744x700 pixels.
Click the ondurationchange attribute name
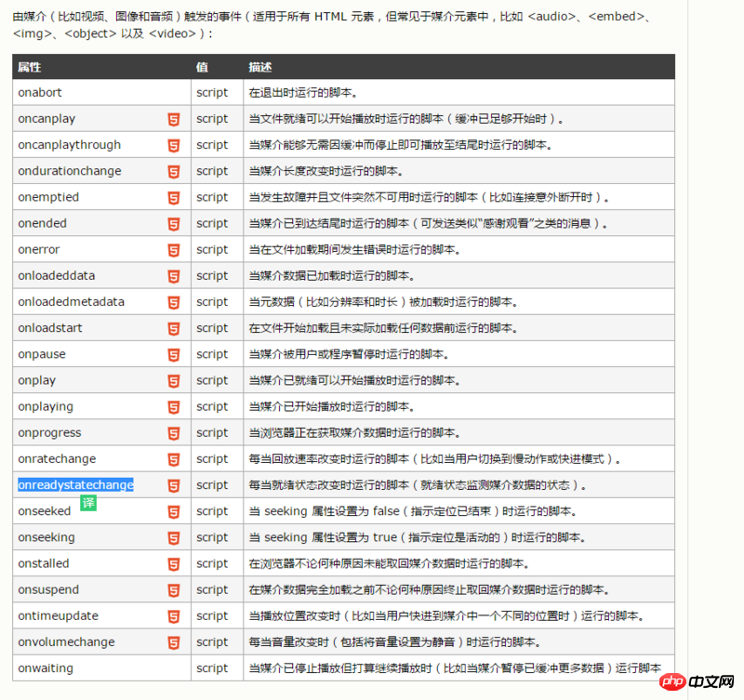[x=70, y=171]
